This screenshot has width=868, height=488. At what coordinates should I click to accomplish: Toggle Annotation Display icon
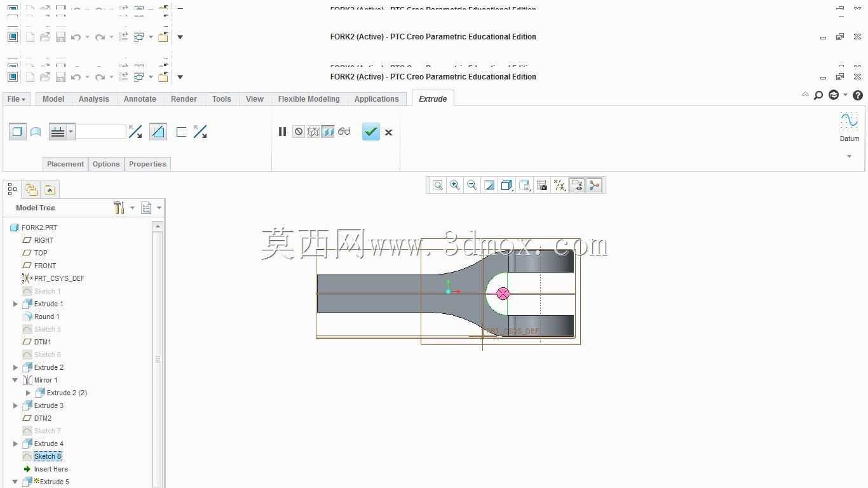coord(577,185)
